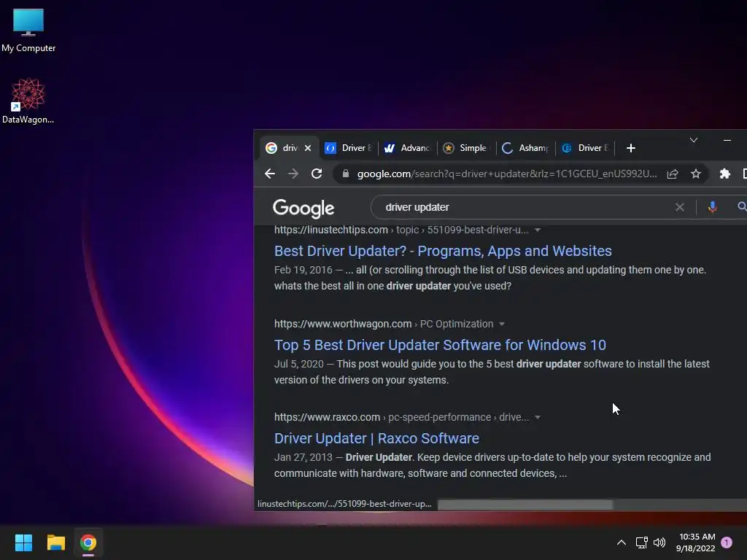Expand options for worthwagon.com result
This screenshot has height=560, width=747.
[502, 324]
